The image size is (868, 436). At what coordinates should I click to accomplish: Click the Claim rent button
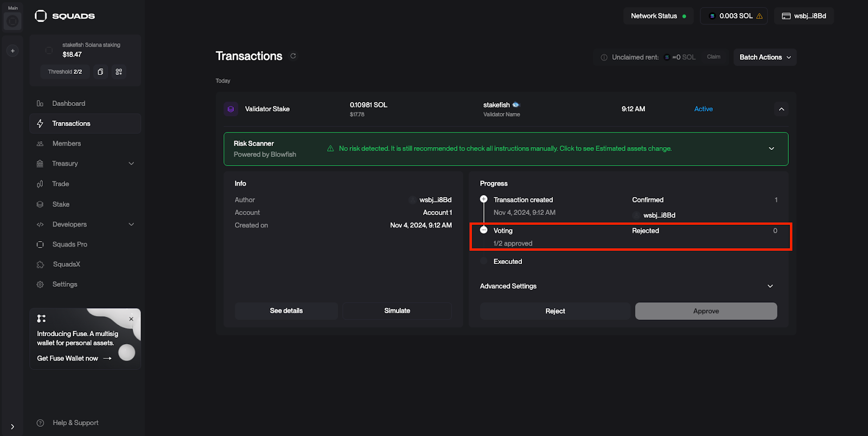(x=713, y=57)
